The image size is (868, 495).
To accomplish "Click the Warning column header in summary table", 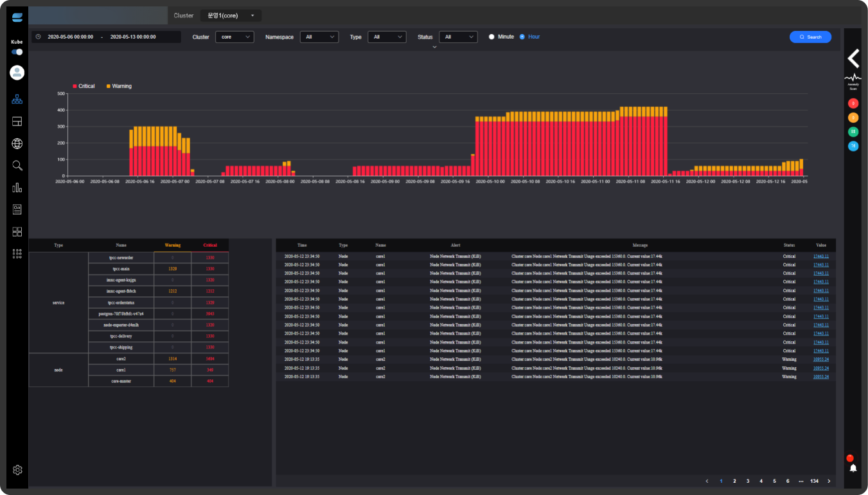I will click(x=172, y=245).
